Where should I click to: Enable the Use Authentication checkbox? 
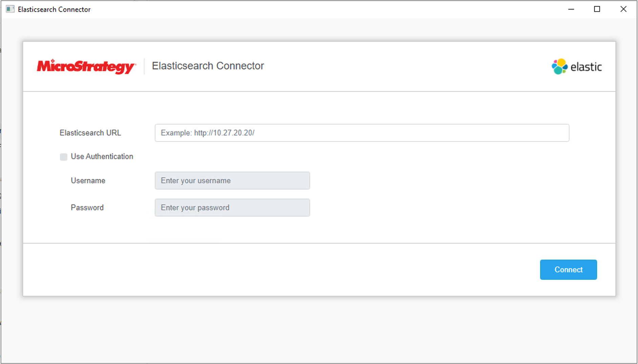[63, 157]
